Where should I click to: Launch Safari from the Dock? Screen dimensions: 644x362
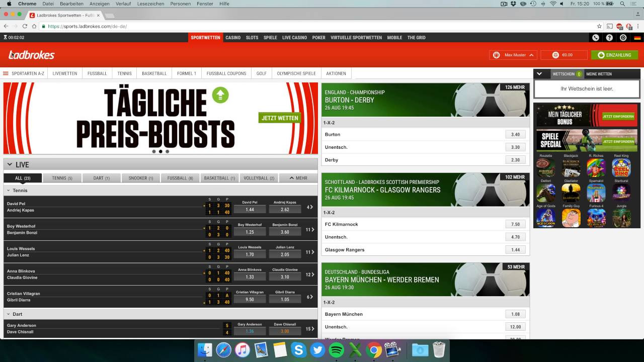click(x=223, y=350)
